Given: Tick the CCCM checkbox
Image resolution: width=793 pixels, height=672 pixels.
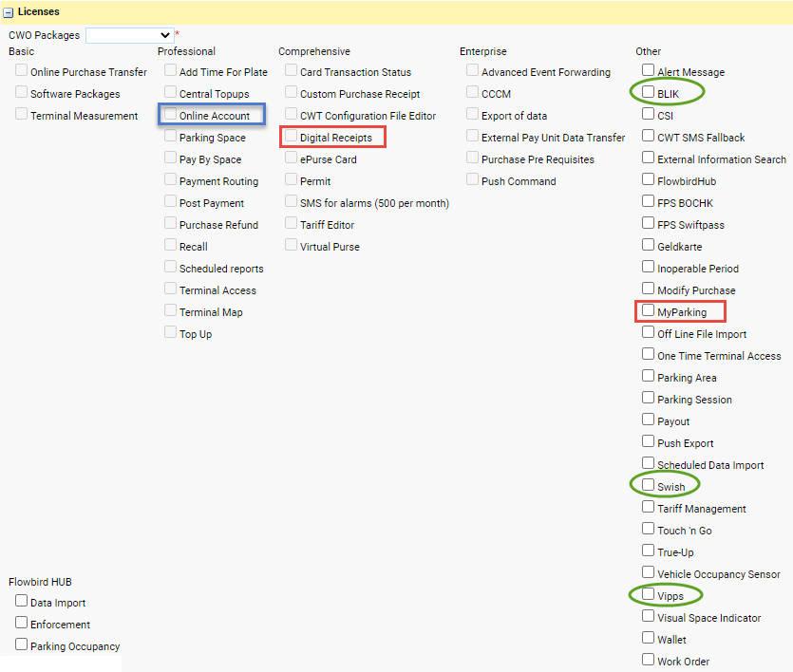Looking at the screenshot, I should [x=472, y=91].
